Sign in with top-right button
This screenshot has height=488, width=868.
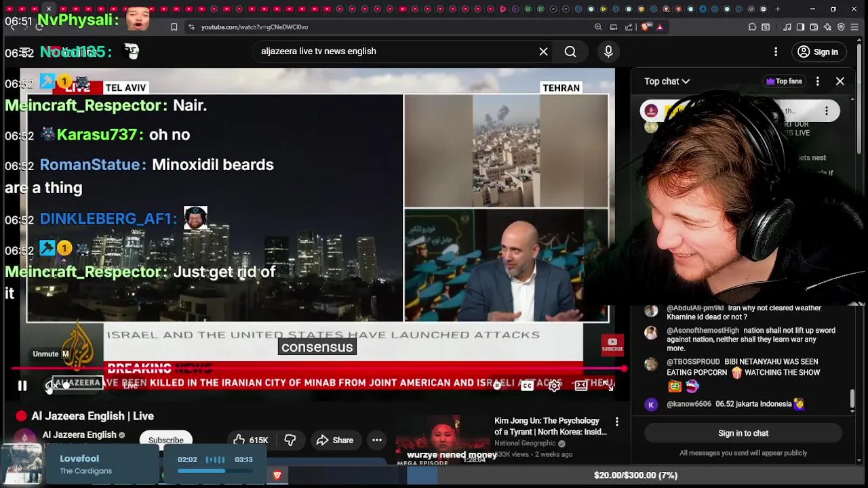(x=818, y=52)
